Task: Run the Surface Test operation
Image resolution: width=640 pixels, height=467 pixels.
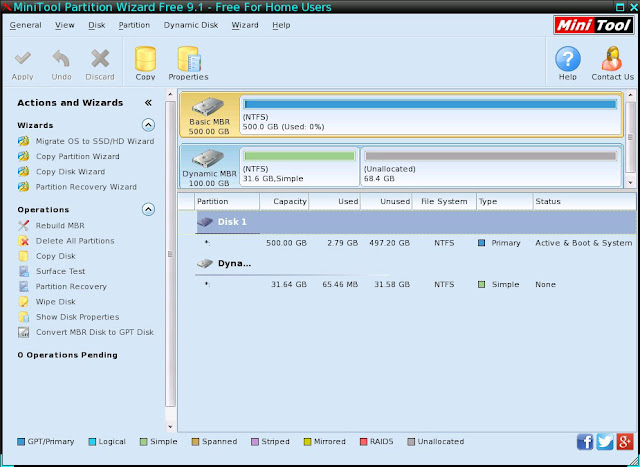Action: (60, 271)
